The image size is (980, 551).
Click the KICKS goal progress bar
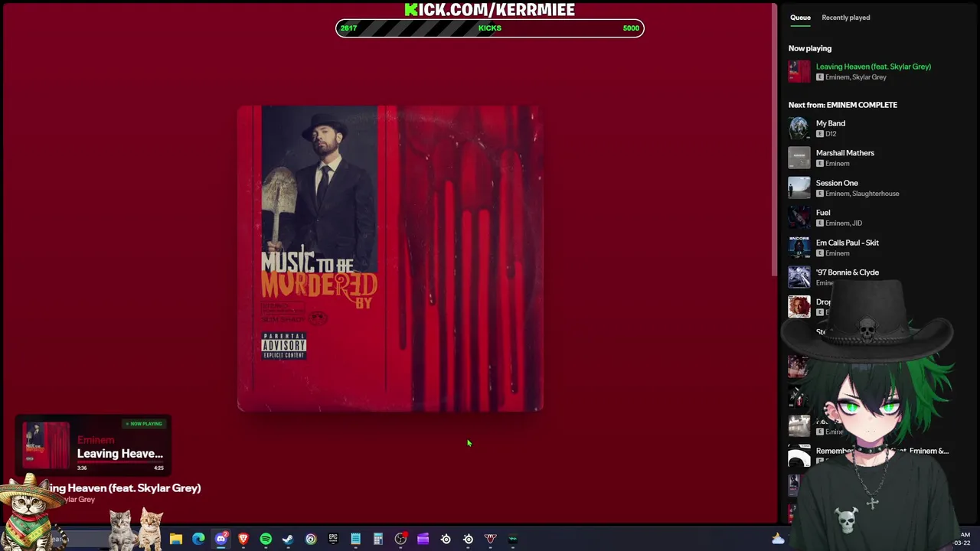click(490, 28)
